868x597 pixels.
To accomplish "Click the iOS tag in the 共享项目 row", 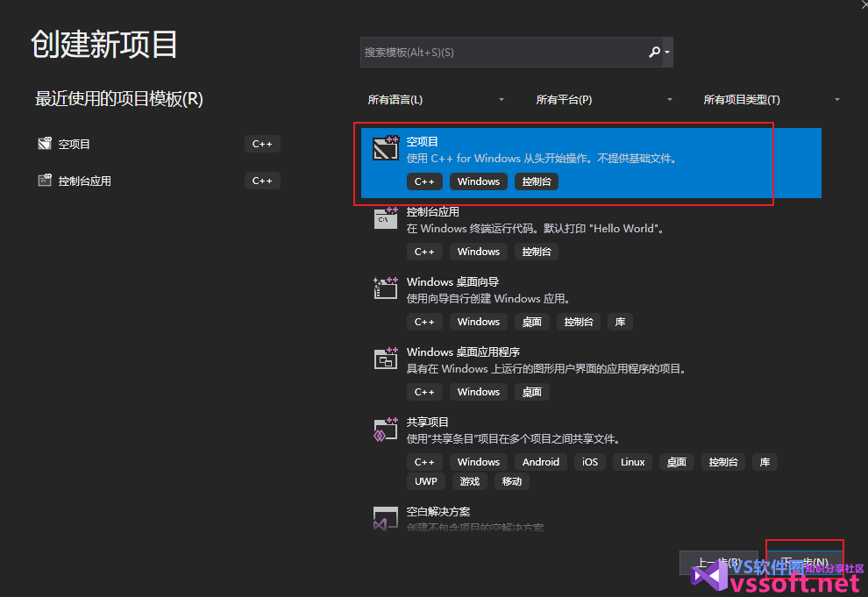I will point(590,462).
